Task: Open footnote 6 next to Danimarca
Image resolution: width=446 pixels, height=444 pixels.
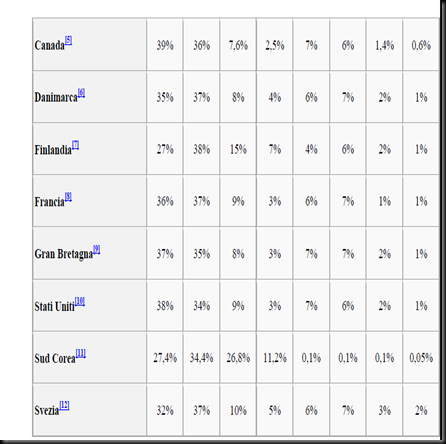Action: [81, 93]
